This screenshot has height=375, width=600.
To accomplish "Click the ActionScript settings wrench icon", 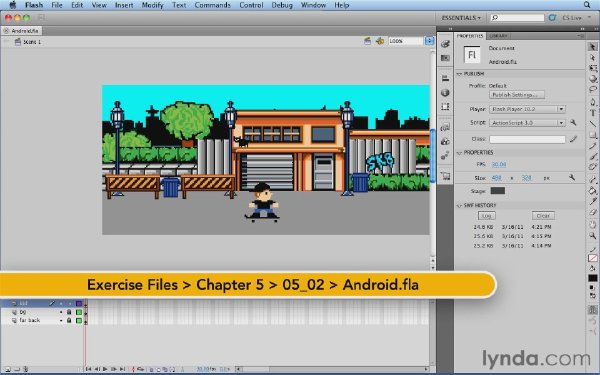I will (573, 122).
